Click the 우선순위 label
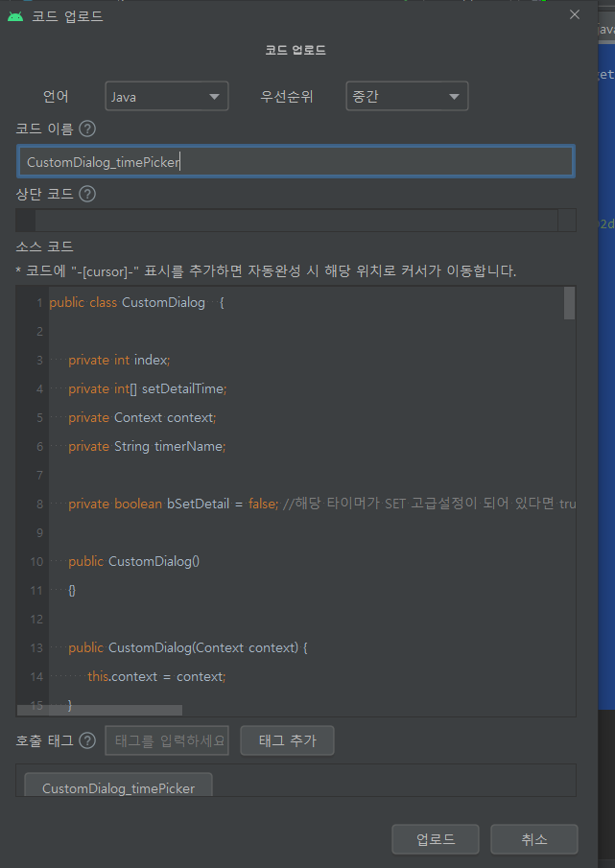This screenshot has width=615, height=868. [287, 96]
